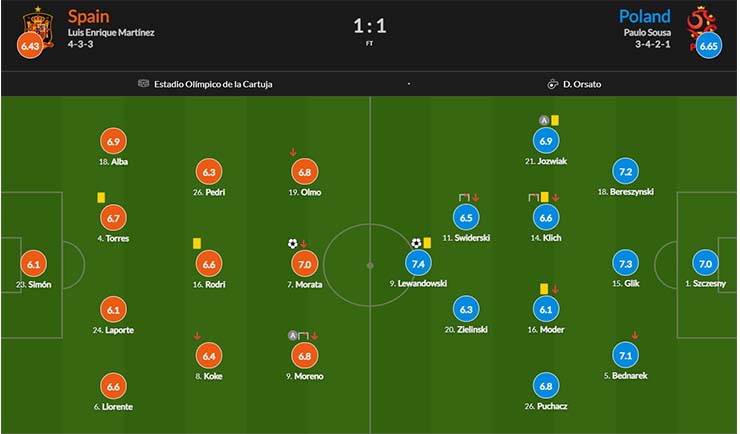Click the referee whistle icon near D. Orsato
This screenshot has width=740, height=434.
tap(552, 84)
